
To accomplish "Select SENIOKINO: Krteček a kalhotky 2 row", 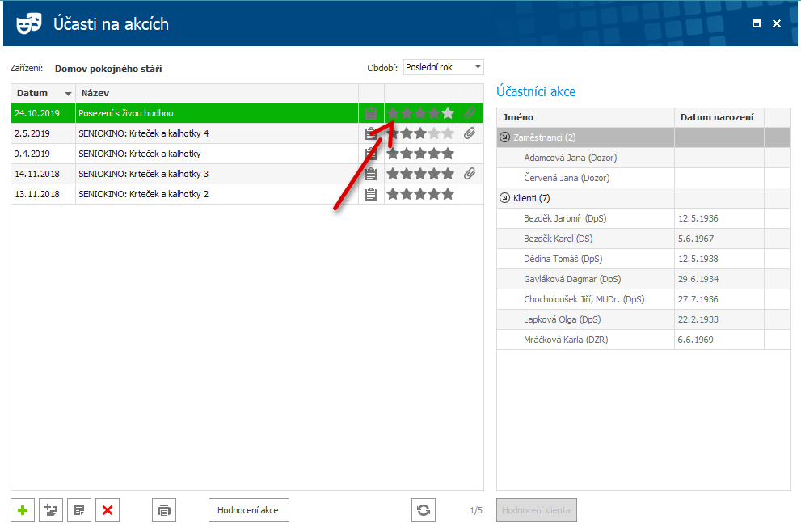I will tap(247, 194).
